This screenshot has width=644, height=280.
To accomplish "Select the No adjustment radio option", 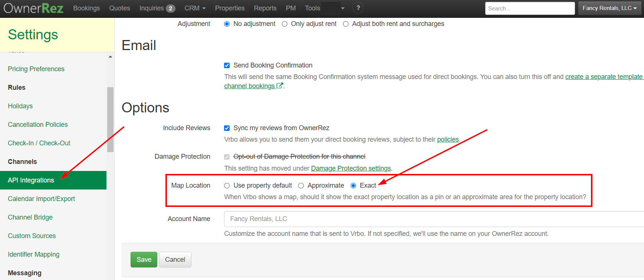I will tap(227, 24).
